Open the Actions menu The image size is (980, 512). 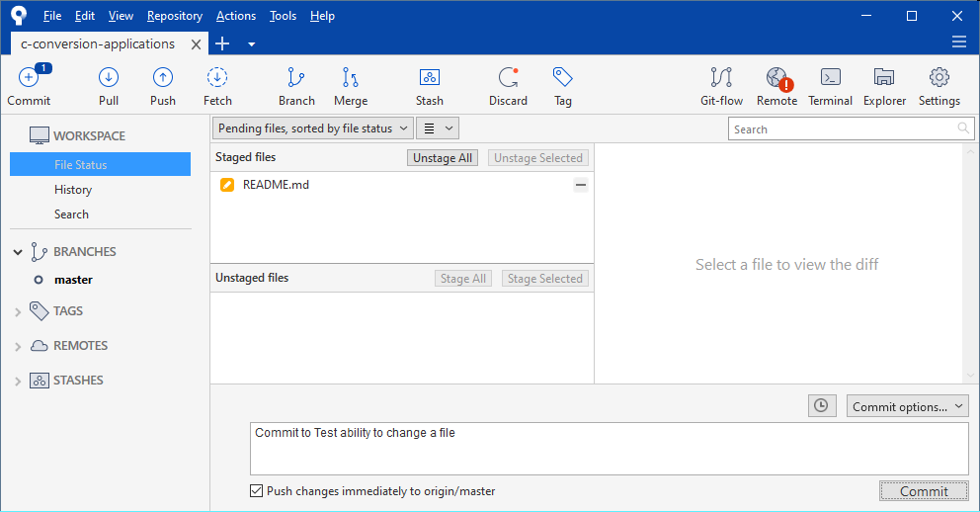pos(236,16)
